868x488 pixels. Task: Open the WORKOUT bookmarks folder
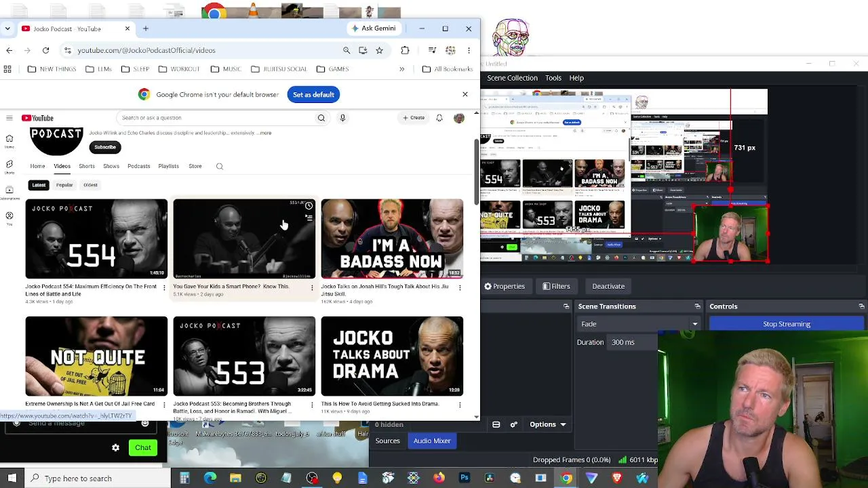pos(179,69)
